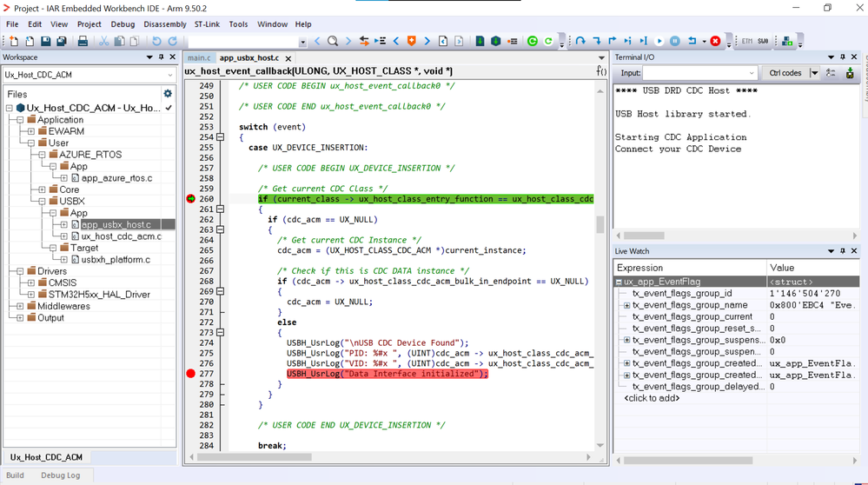Image resolution: width=868 pixels, height=485 pixels.
Task: Save the current file with Save icon
Action: point(46,41)
